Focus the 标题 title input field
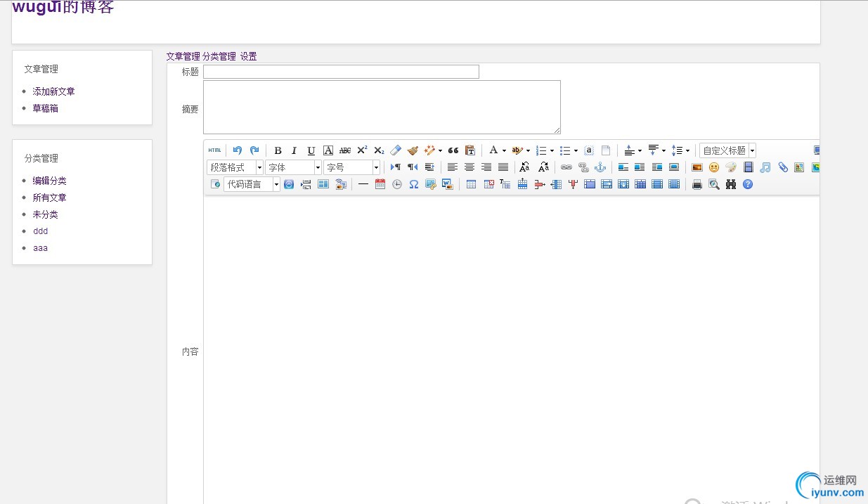 tap(341, 72)
